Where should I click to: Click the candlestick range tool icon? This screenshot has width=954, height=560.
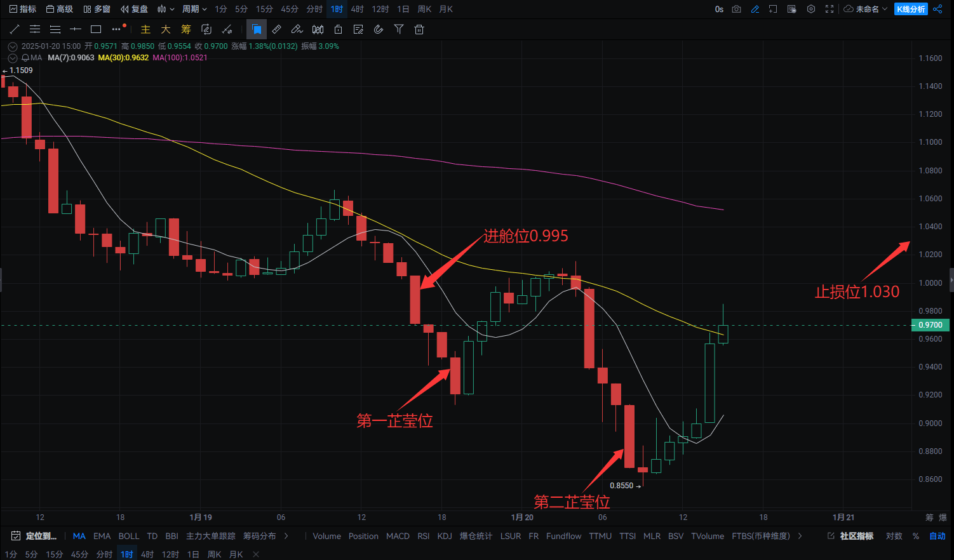pyautogui.click(x=318, y=29)
